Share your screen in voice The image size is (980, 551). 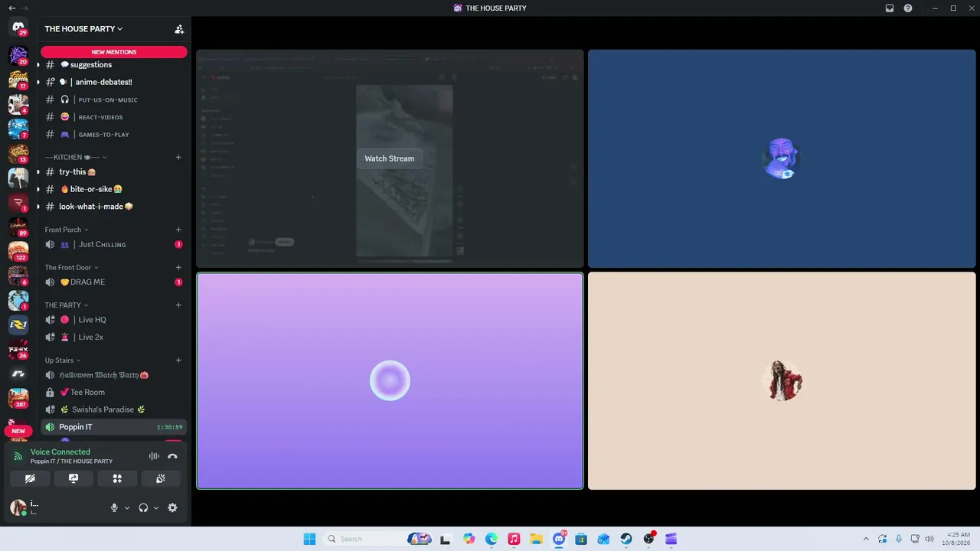73,478
